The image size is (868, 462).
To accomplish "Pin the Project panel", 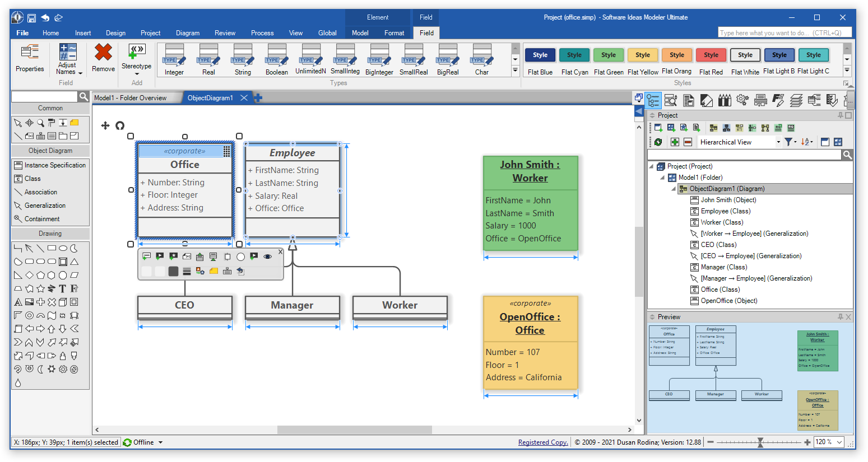I will [x=840, y=115].
